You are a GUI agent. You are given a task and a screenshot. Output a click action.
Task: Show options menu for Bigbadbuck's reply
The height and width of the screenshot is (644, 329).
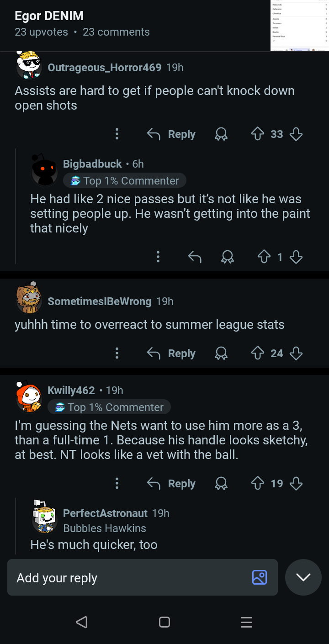click(x=158, y=257)
